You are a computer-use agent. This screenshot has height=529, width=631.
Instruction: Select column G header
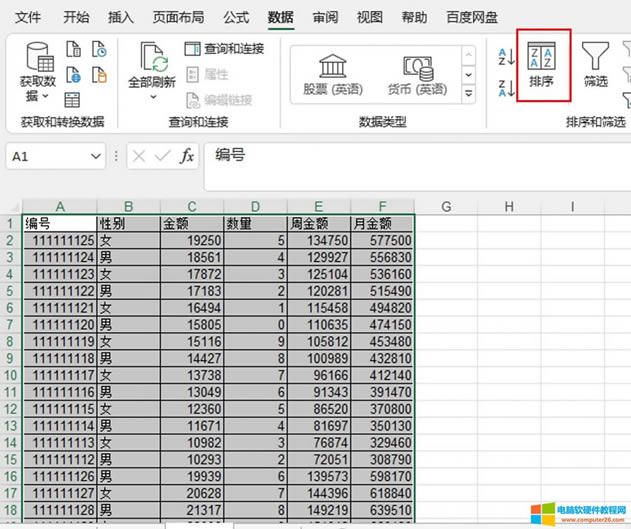pyautogui.click(x=446, y=206)
